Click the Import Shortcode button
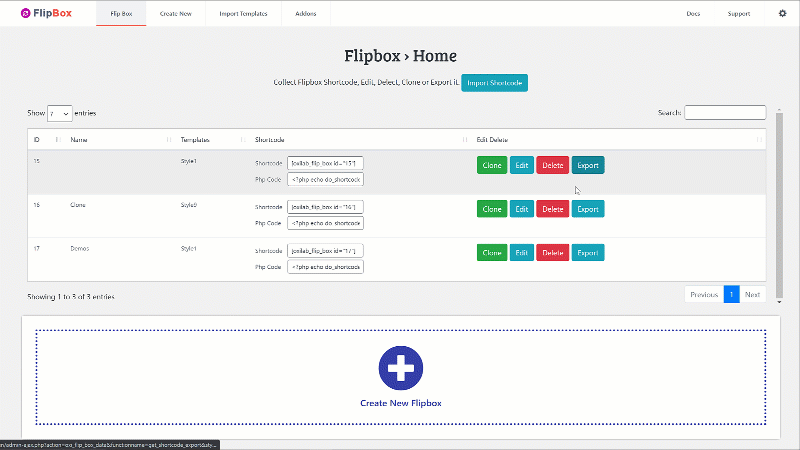This screenshot has width=800, height=450. coord(494,83)
